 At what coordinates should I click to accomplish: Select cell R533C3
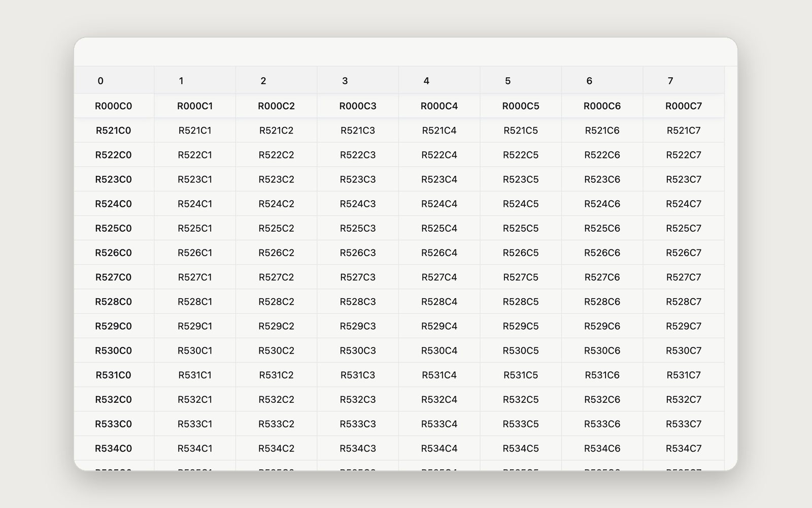click(358, 424)
